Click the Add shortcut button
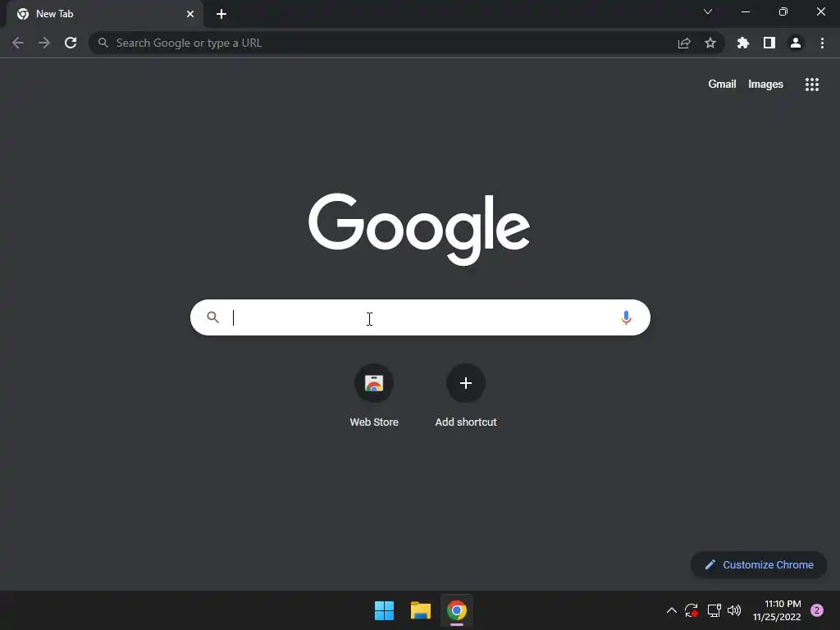Image resolution: width=840 pixels, height=630 pixels. (466, 395)
